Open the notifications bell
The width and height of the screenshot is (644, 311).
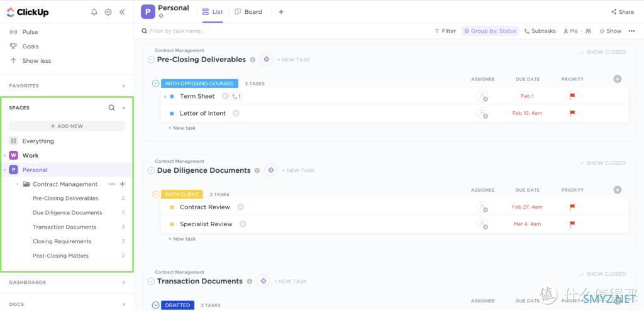(94, 13)
